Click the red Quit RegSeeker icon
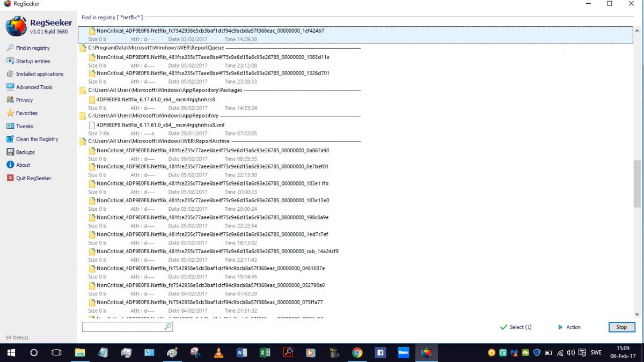 point(10,178)
